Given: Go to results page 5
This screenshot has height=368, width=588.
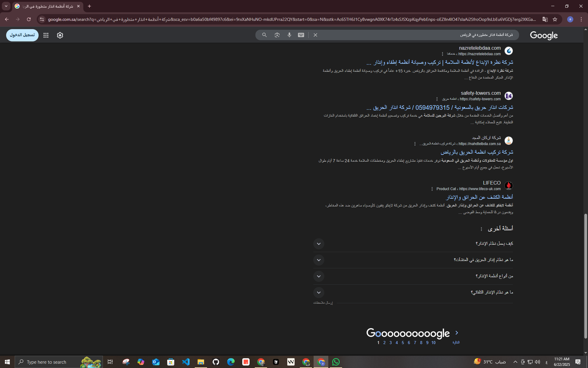Looking at the screenshot, I should point(403,343).
